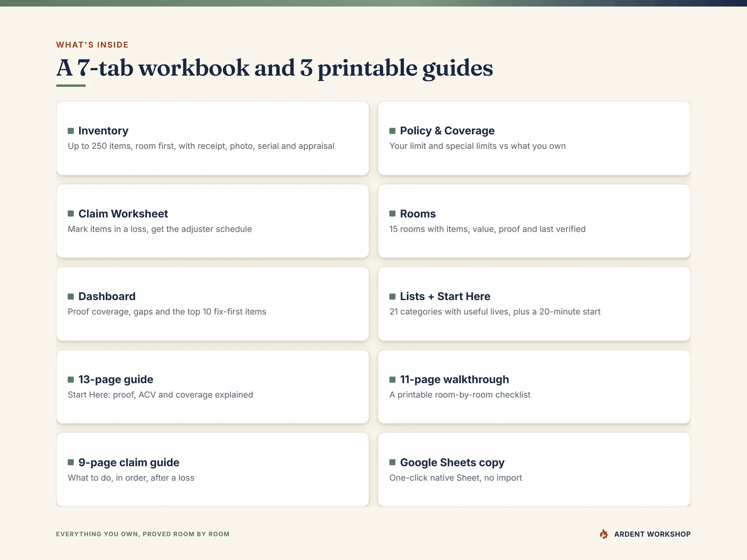The image size is (747, 560).
Task: Click the green bullet beside Policy & Coverage
Action: point(393,131)
